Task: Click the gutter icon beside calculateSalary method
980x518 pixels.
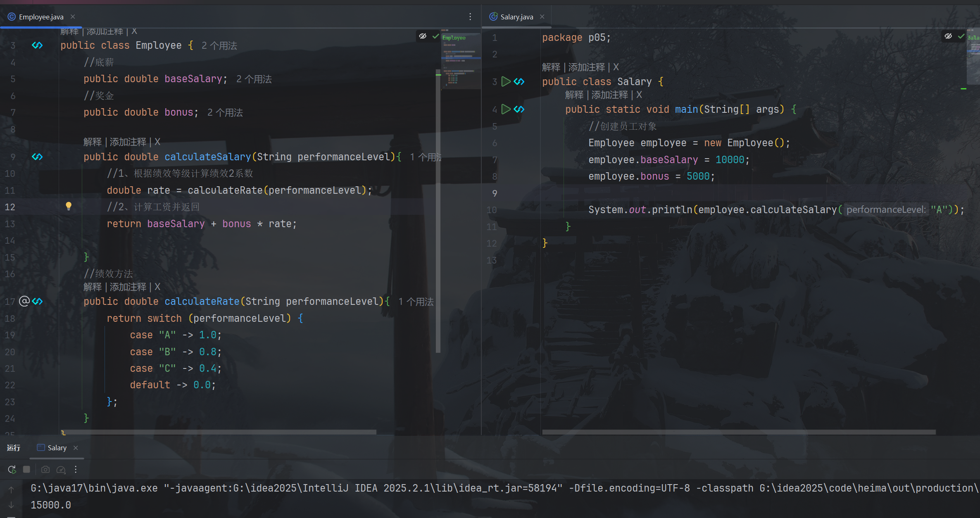Action: (37, 157)
